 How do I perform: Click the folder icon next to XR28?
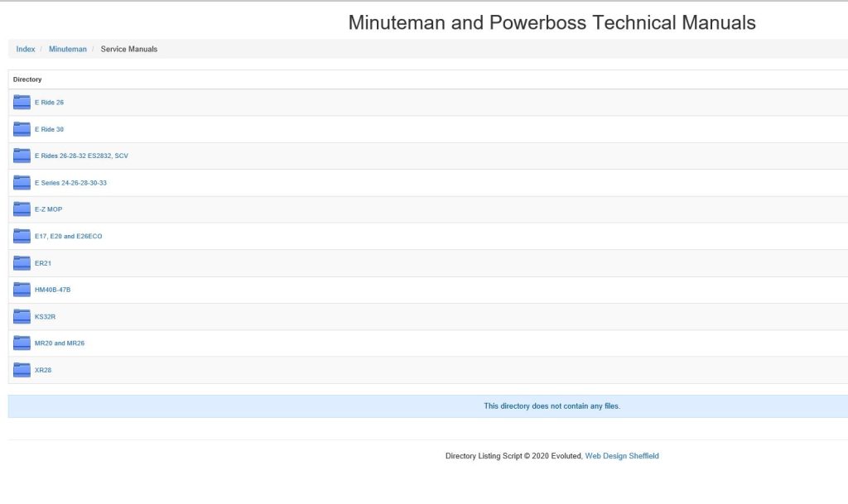tap(22, 370)
